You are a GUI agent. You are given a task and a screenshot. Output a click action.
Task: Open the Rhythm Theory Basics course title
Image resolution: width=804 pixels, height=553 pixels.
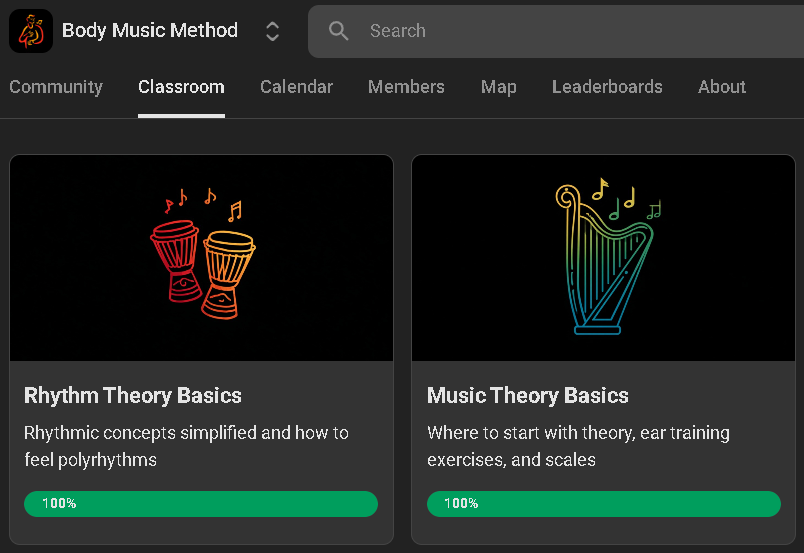[x=133, y=395]
